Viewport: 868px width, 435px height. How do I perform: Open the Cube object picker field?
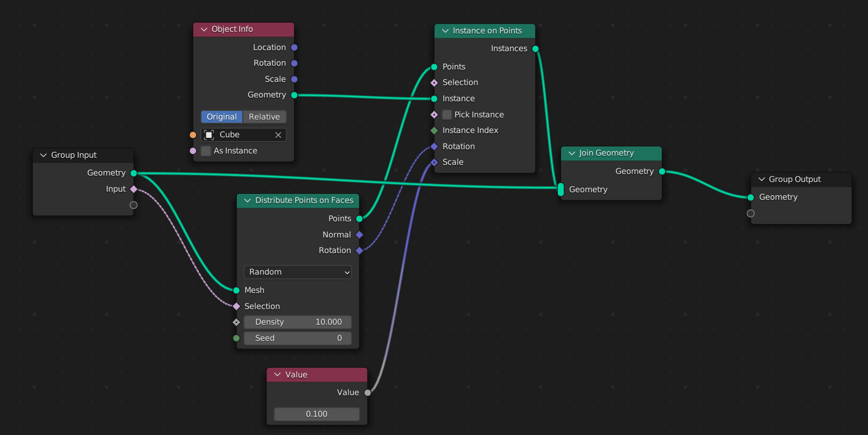coord(244,135)
